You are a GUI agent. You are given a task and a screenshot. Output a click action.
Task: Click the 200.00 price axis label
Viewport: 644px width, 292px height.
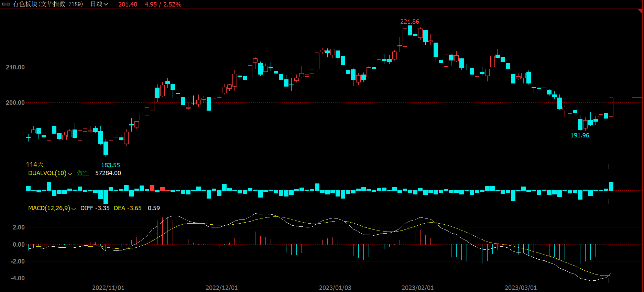click(15, 103)
